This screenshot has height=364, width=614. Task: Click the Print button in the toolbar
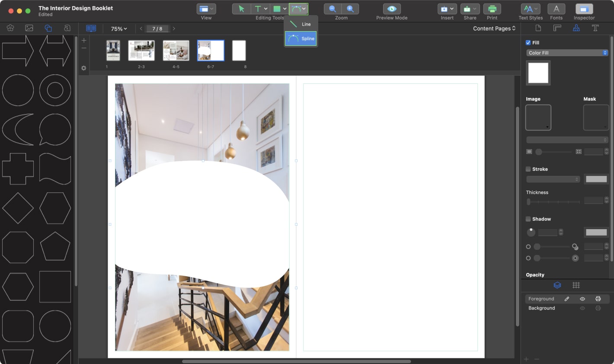[492, 9]
